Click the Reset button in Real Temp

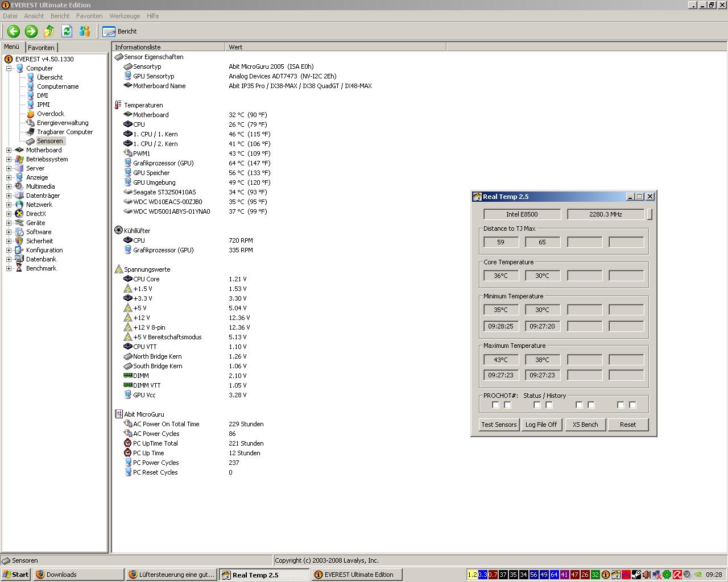click(628, 425)
